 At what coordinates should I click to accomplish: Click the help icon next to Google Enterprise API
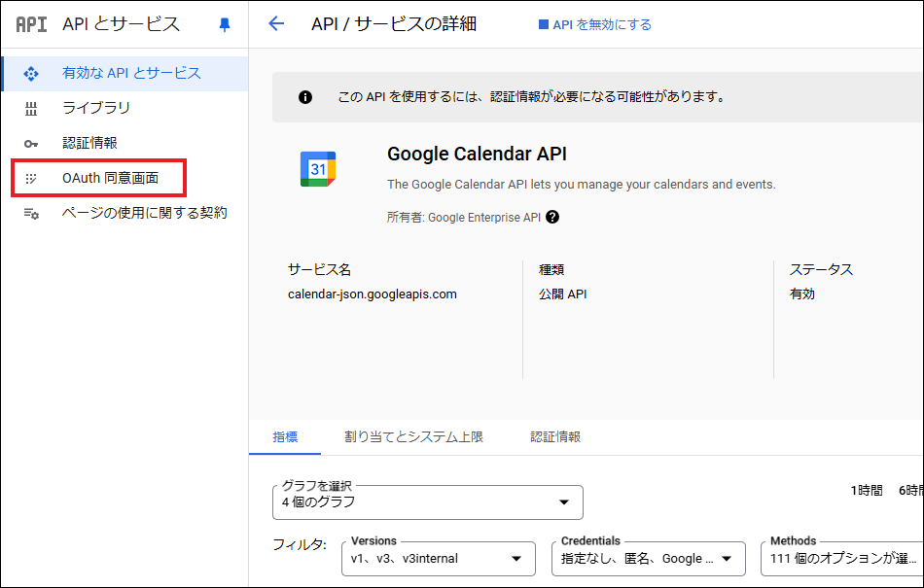[552, 218]
